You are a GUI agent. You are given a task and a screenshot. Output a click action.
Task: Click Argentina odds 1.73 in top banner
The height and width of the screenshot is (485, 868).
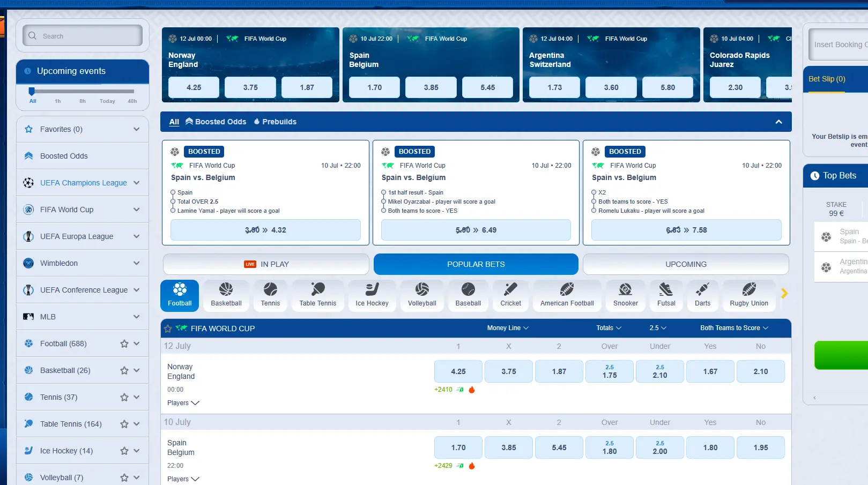(x=554, y=87)
